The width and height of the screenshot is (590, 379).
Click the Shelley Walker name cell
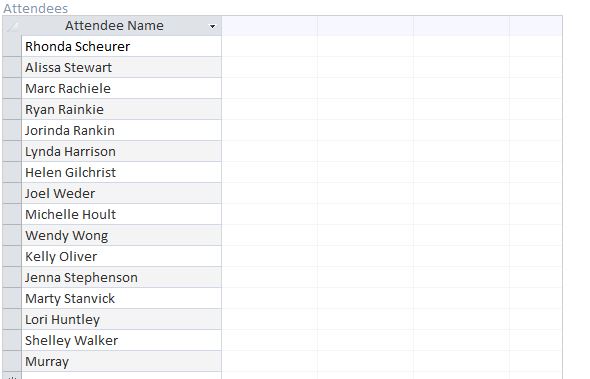click(x=122, y=341)
